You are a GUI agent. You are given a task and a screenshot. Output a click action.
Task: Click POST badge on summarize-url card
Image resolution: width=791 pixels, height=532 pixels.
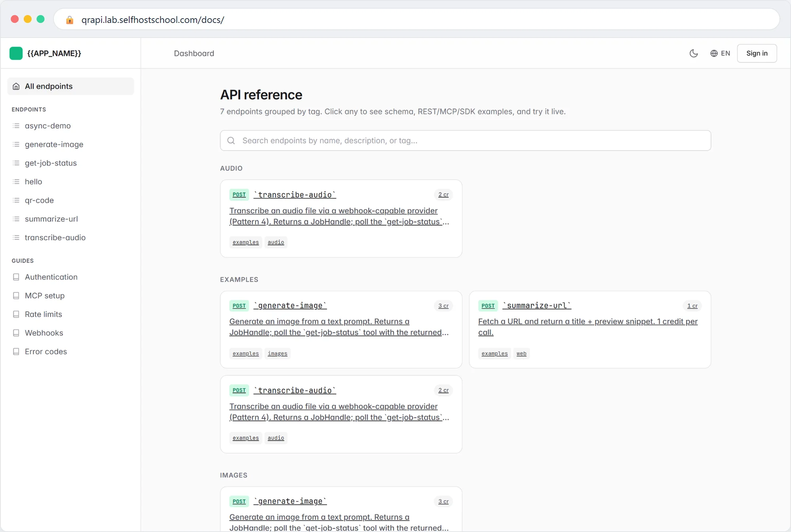[488, 306]
